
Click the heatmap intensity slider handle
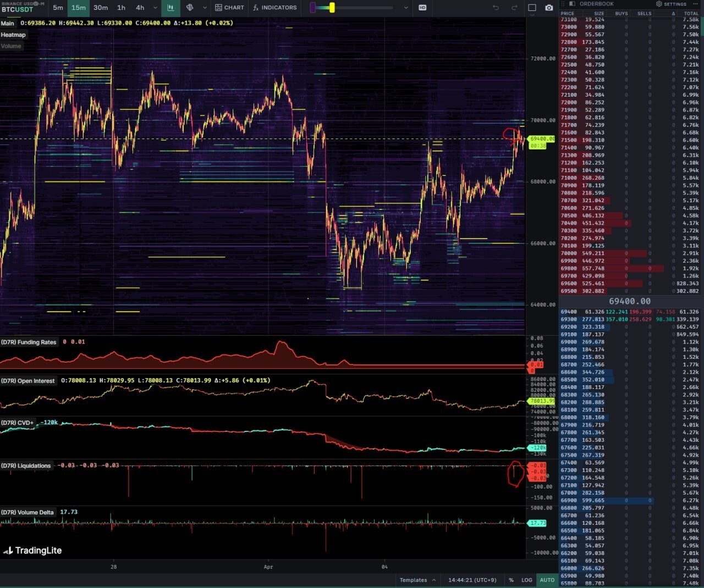coord(332,8)
